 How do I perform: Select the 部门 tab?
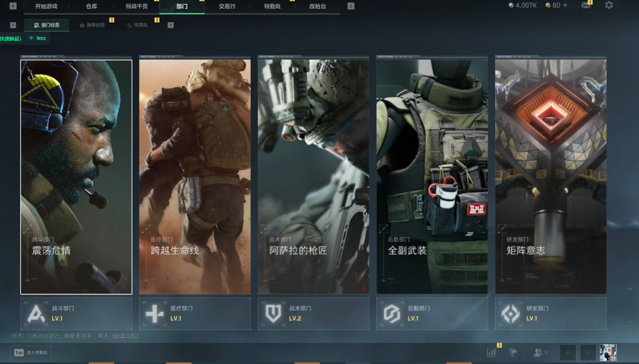point(182,6)
